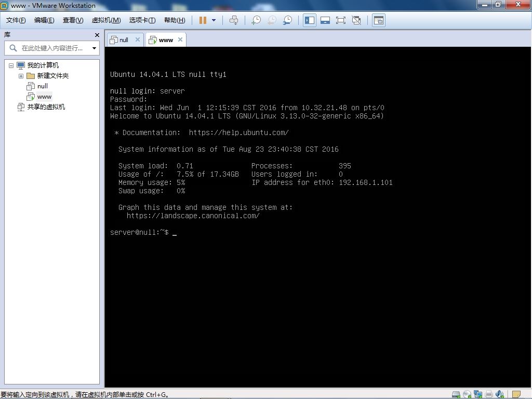
Task: Click the CD/DVD drive status icon
Action: (x=467, y=394)
